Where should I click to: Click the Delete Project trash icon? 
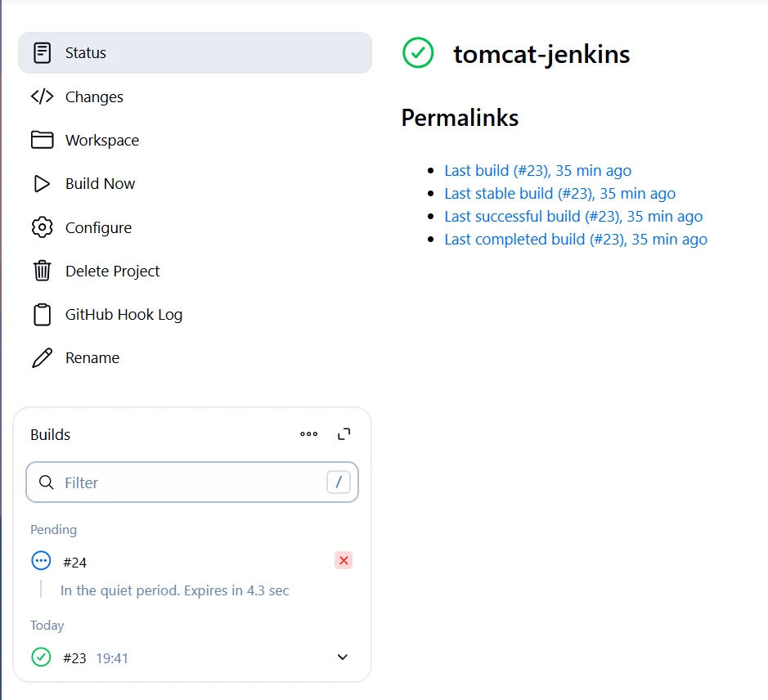click(43, 271)
